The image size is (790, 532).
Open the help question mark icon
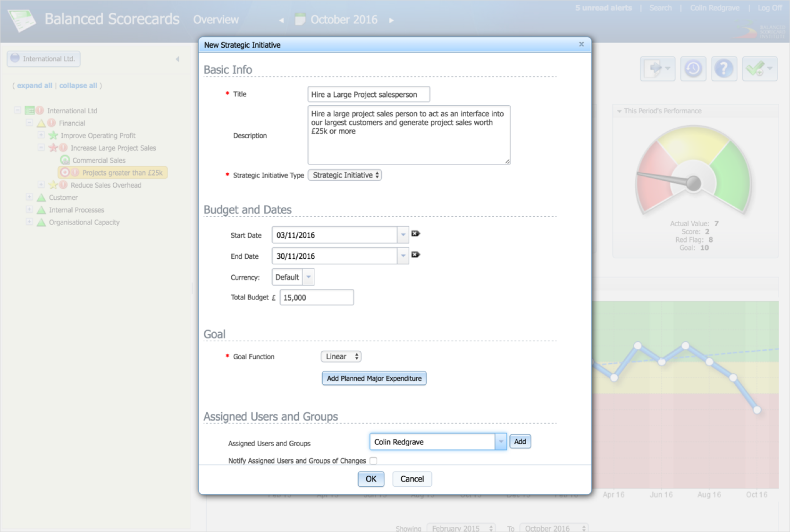[724, 69]
